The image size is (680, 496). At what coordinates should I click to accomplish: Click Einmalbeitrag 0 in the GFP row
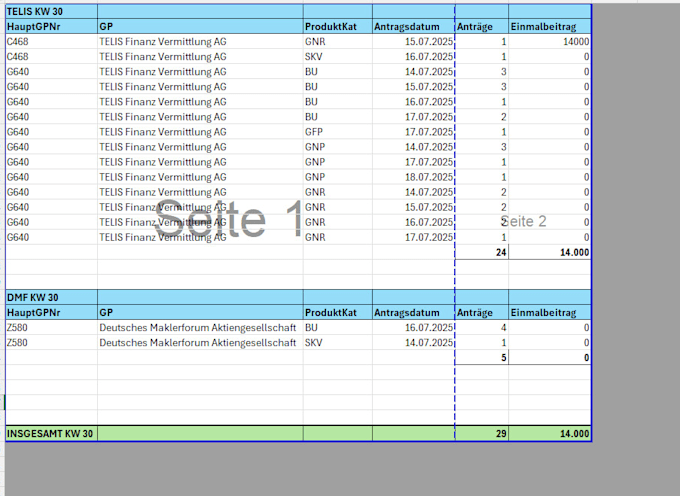click(x=549, y=132)
